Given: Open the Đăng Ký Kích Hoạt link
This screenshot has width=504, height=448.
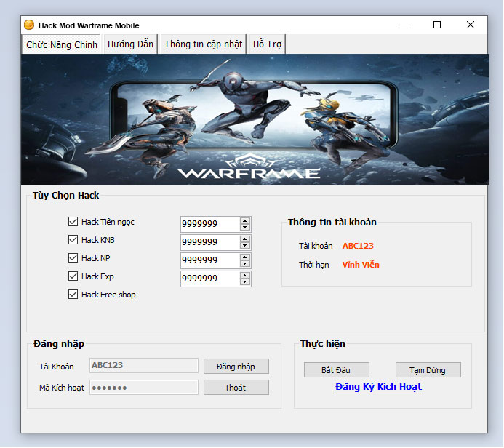Looking at the screenshot, I should (x=378, y=387).
